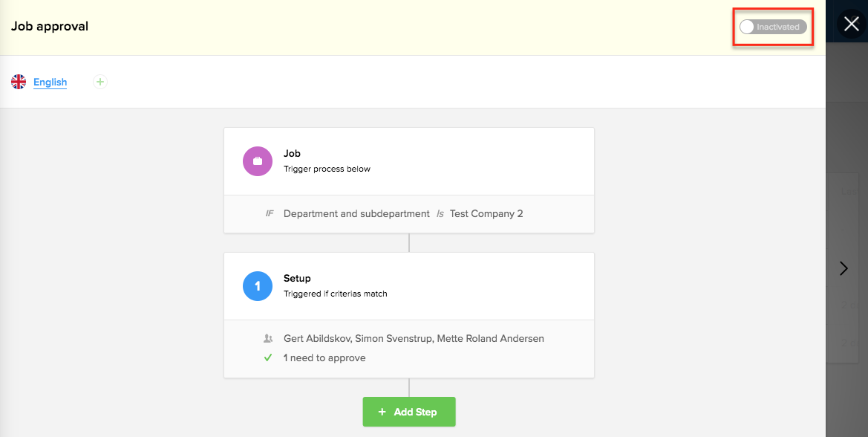This screenshot has height=437, width=868.
Task: Close the Job approval panel
Action: 851,24
